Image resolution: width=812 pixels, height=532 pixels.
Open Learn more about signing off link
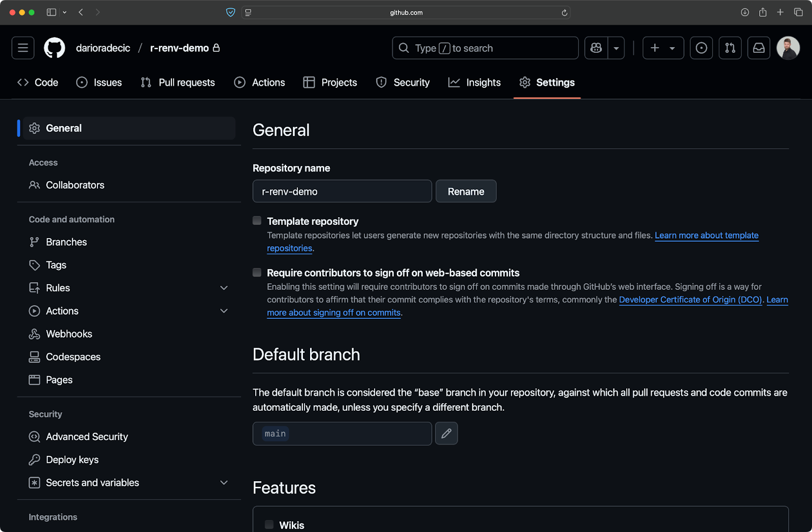click(334, 313)
